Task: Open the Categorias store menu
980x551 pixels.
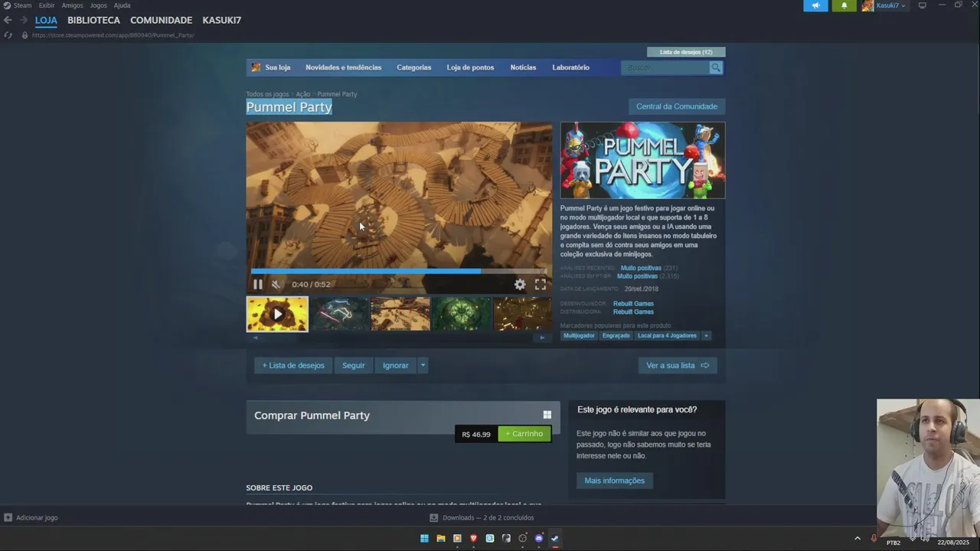Action: (x=413, y=67)
